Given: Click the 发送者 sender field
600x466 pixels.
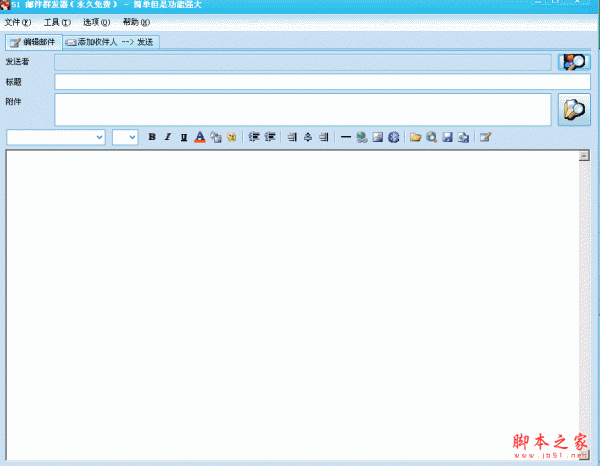Looking at the screenshot, I should (x=303, y=62).
